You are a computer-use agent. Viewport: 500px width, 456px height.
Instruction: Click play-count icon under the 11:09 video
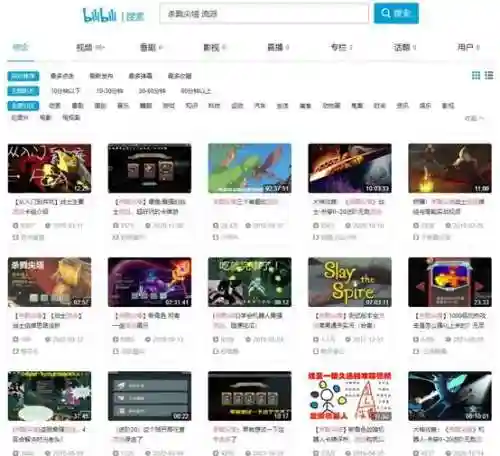[416, 226]
